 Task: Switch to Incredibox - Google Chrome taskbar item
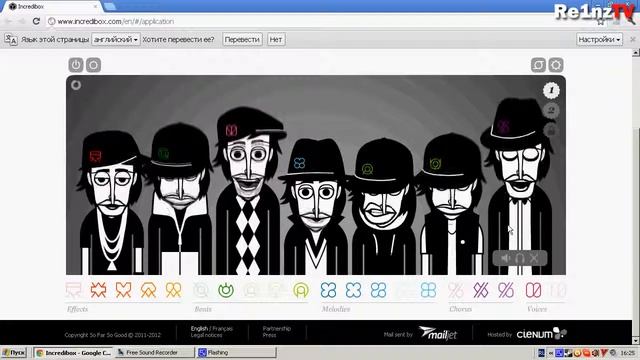pyautogui.click(x=73, y=353)
